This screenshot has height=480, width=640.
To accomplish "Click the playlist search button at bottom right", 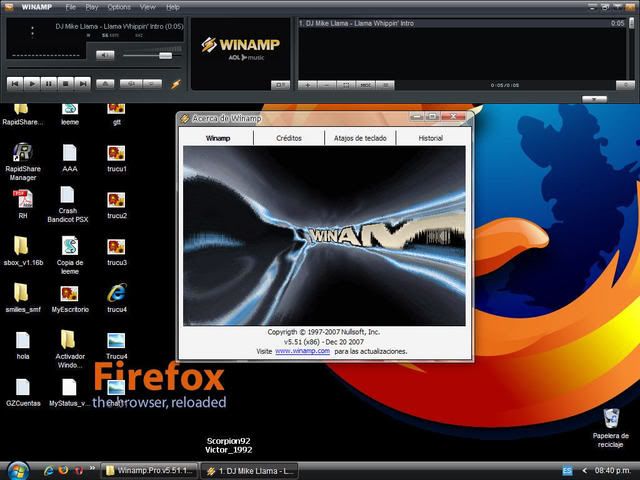I will (x=625, y=85).
